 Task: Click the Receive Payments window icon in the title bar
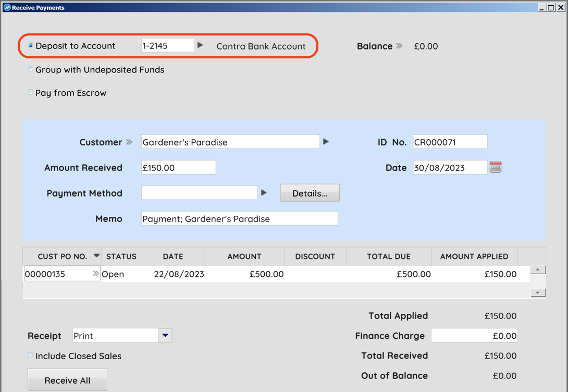pos(7,8)
